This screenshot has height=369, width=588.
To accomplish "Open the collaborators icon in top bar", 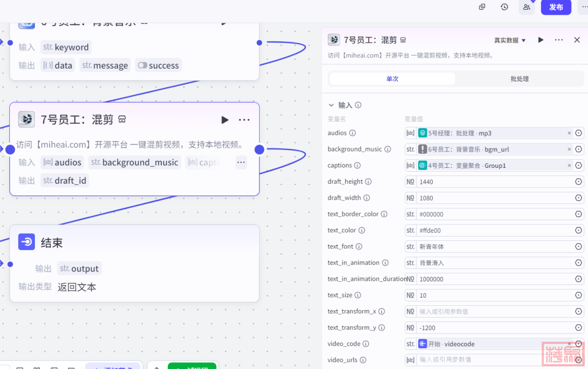I will click(526, 7).
